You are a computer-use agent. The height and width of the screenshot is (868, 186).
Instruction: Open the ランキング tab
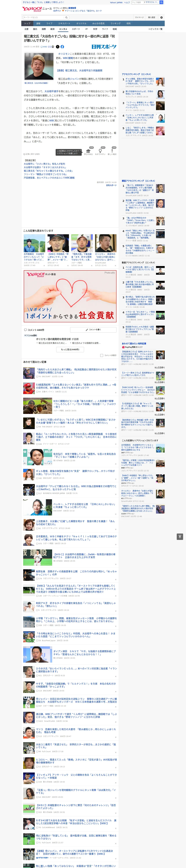(115, 24)
